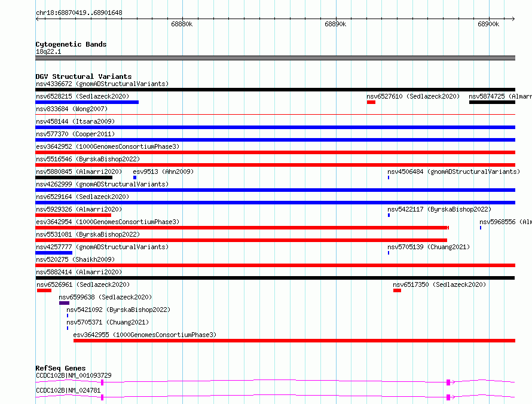The image size is (532, 404).
Task: Open nsv5516546 ByrskaBishop2022 variant
Action: [x=88, y=159]
